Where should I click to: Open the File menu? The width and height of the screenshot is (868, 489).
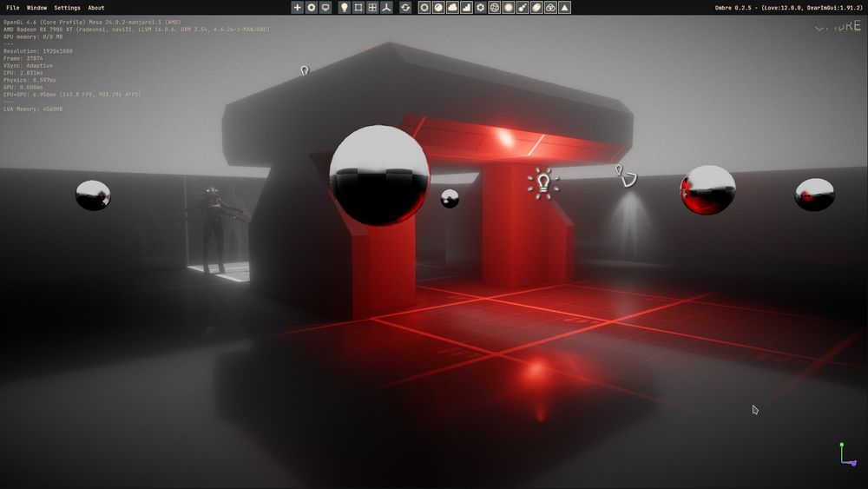coord(13,8)
